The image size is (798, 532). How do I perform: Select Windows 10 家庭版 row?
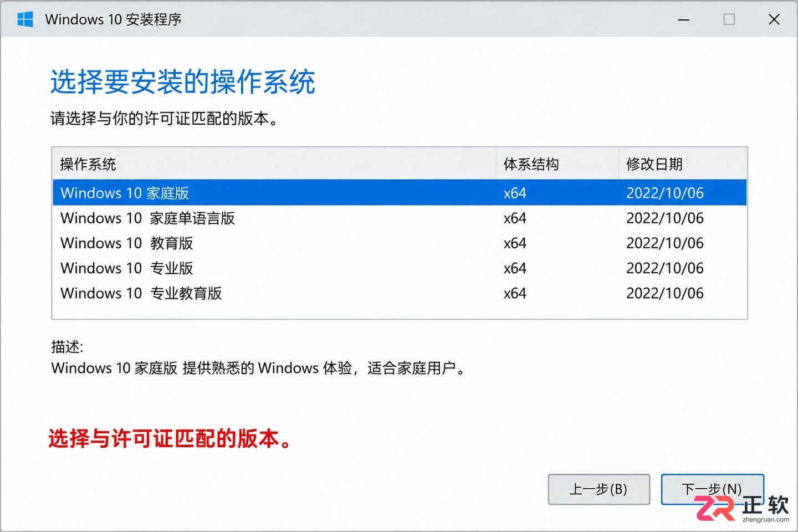point(400,193)
